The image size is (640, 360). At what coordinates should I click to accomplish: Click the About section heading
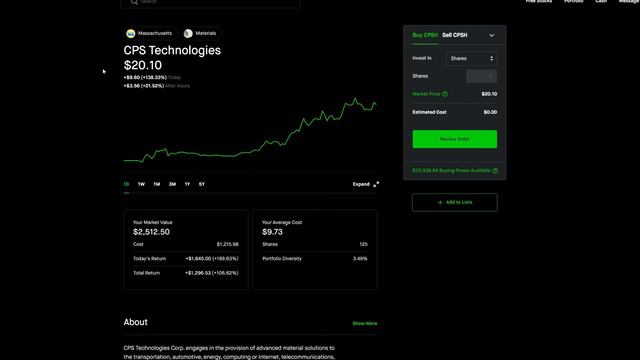pyautogui.click(x=136, y=322)
